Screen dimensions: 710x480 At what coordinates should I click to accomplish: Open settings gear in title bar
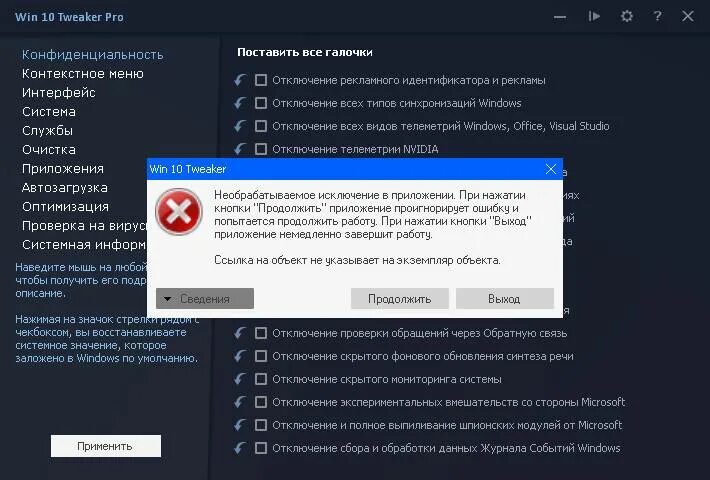(627, 17)
